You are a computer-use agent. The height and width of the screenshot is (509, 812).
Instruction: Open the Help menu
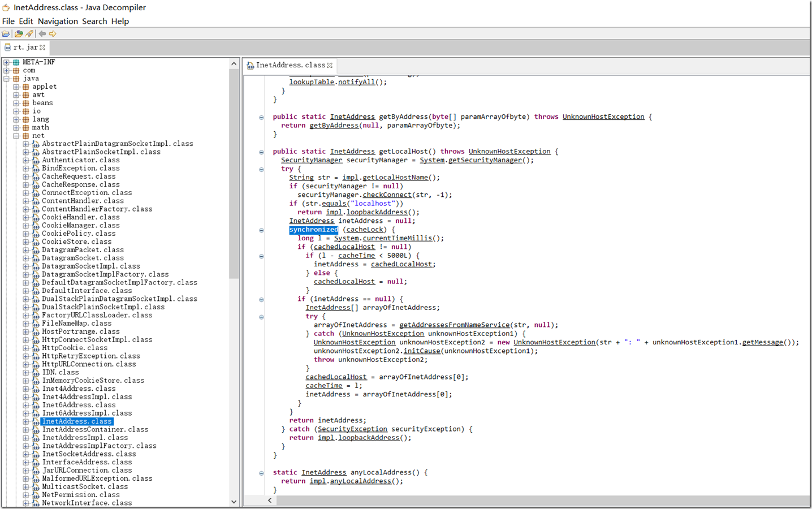(120, 21)
